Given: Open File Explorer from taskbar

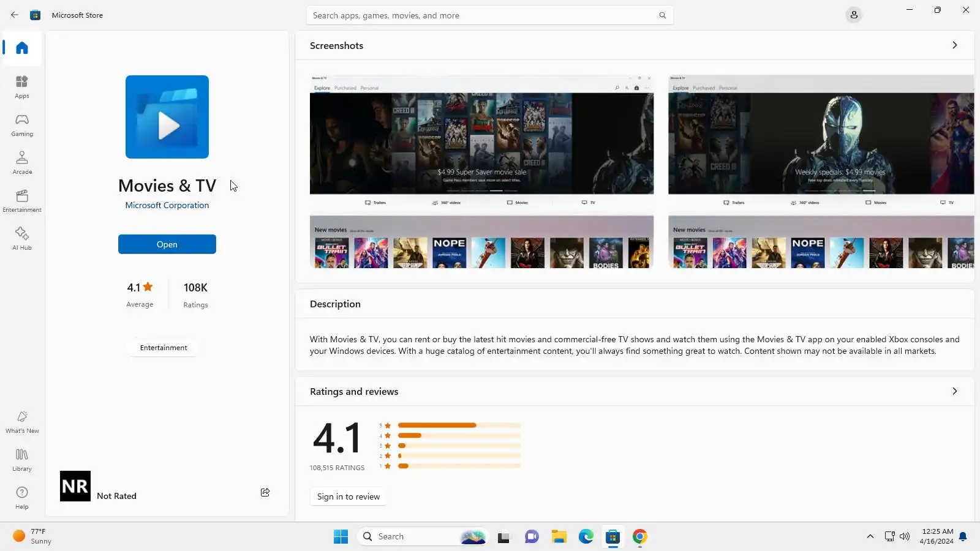Looking at the screenshot, I should [x=559, y=536].
